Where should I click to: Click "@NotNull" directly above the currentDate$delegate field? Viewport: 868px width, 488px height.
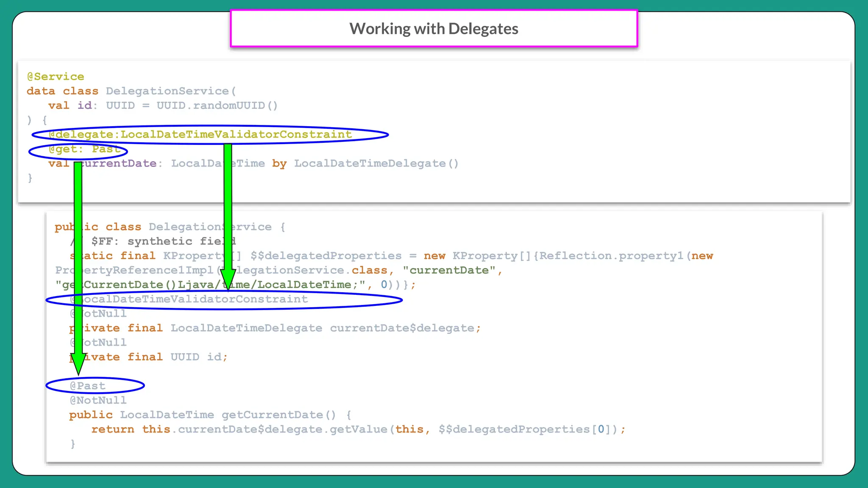(98, 313)
